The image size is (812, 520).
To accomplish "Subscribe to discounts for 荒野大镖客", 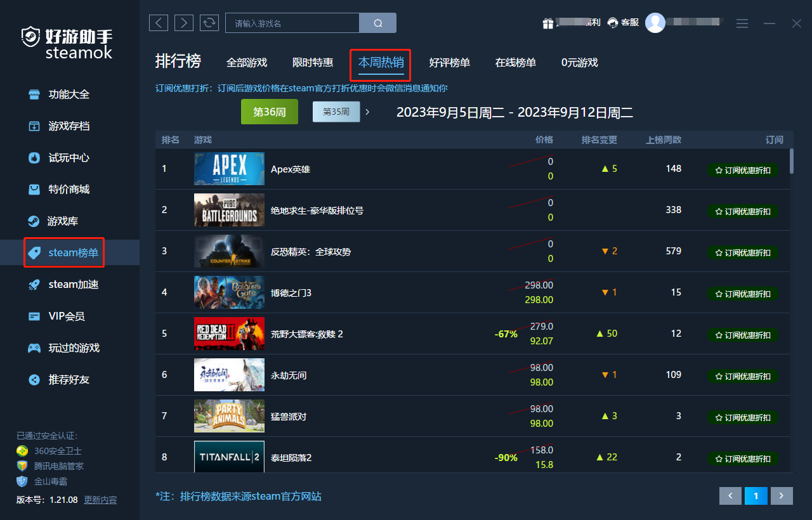I will [743, 335].
